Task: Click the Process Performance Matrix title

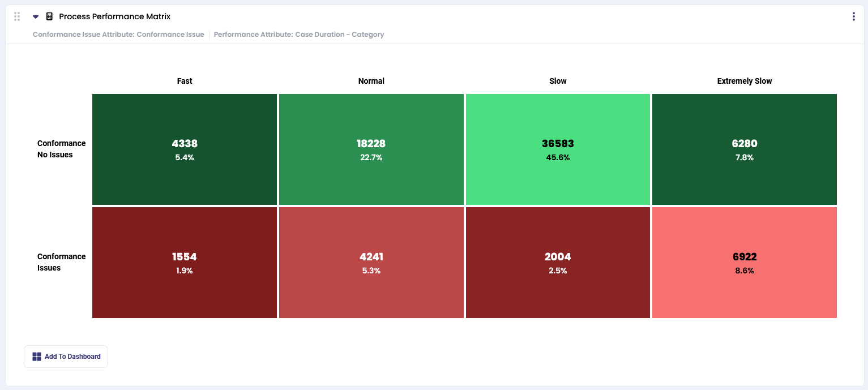Action: pos(114,17)
